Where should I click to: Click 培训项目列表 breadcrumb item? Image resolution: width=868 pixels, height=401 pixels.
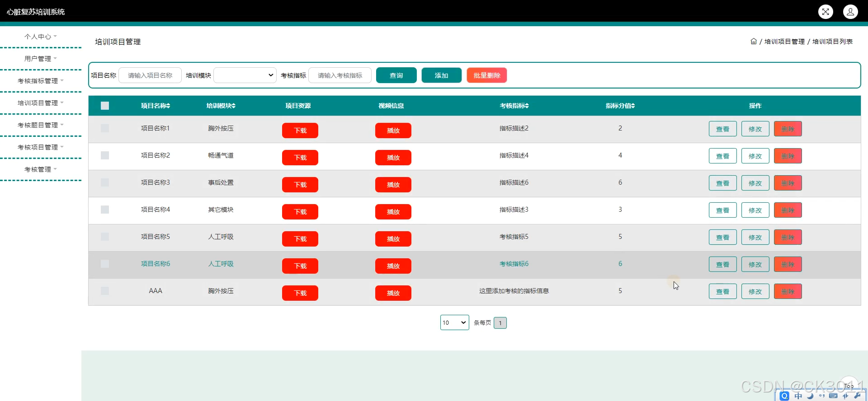[832, 42]
